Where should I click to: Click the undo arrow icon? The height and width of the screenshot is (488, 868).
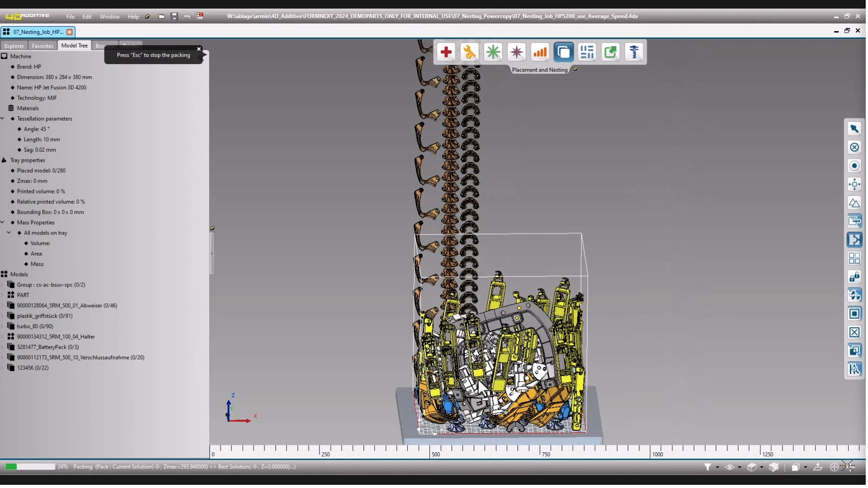187,16
